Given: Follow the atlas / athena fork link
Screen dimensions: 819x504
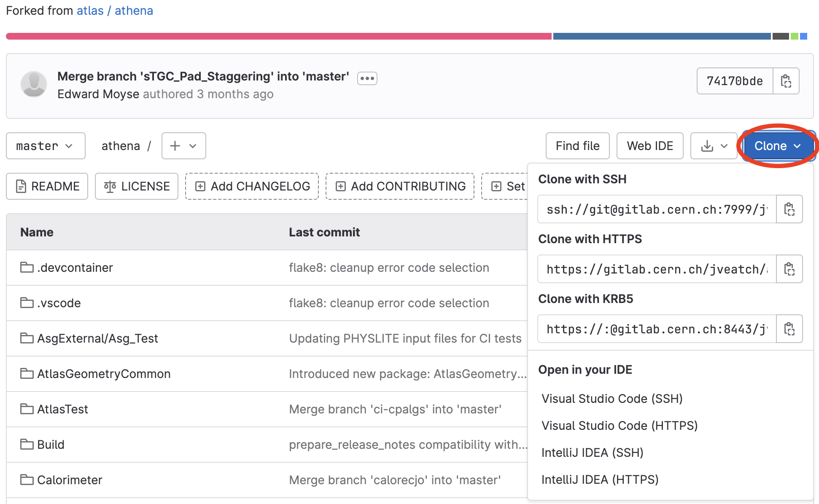Looking at the screenshot, I should (115, 11).
